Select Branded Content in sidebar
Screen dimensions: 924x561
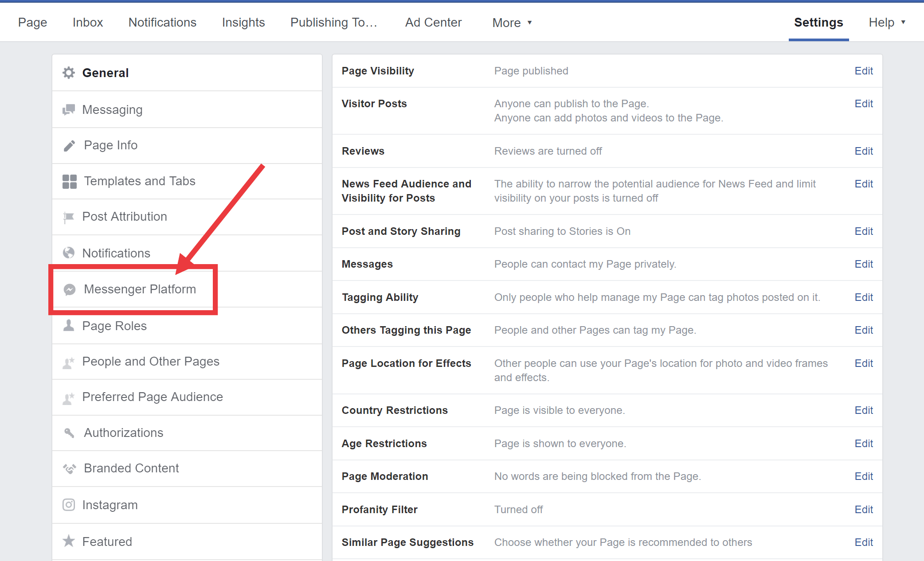pos(131,468)
